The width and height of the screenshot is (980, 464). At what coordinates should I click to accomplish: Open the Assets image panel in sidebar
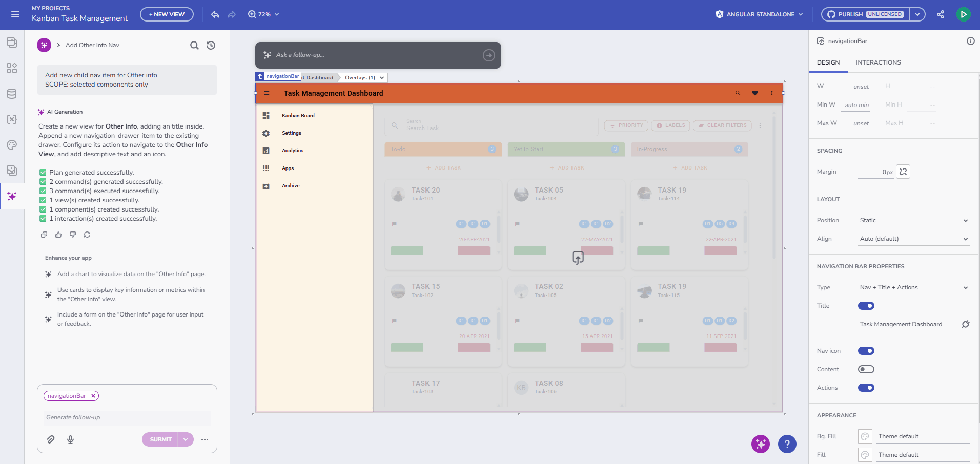click(11, 171)
